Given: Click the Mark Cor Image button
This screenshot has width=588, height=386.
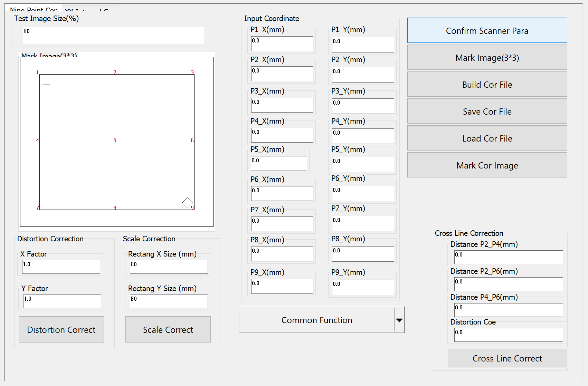Looking at the screenshot, I should [x=487, y=165].
